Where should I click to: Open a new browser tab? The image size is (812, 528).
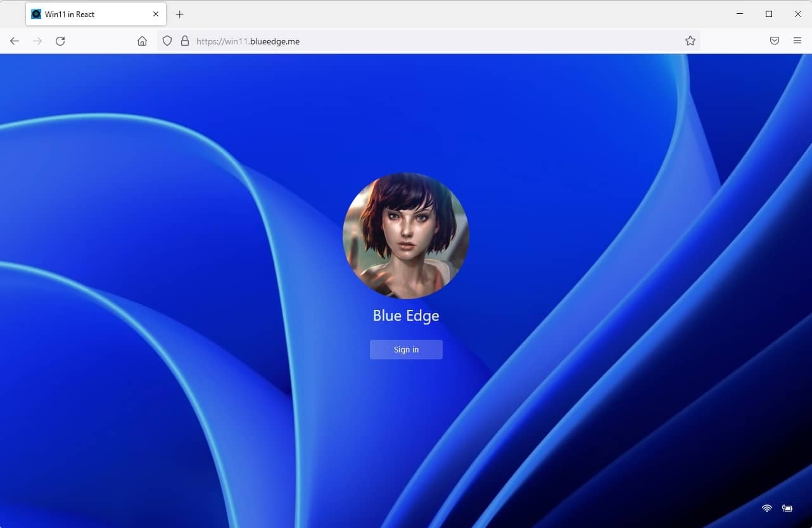tap(179, 13)
